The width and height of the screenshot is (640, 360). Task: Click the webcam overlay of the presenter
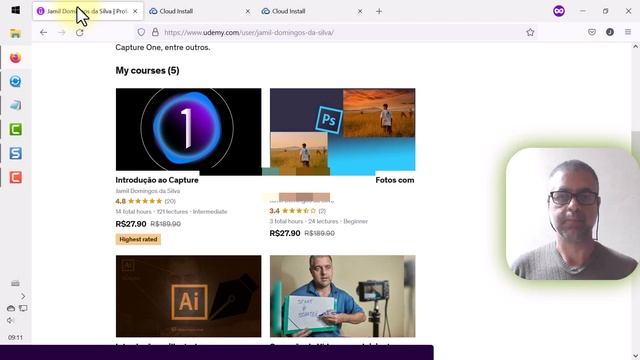(x=571, y=213)
